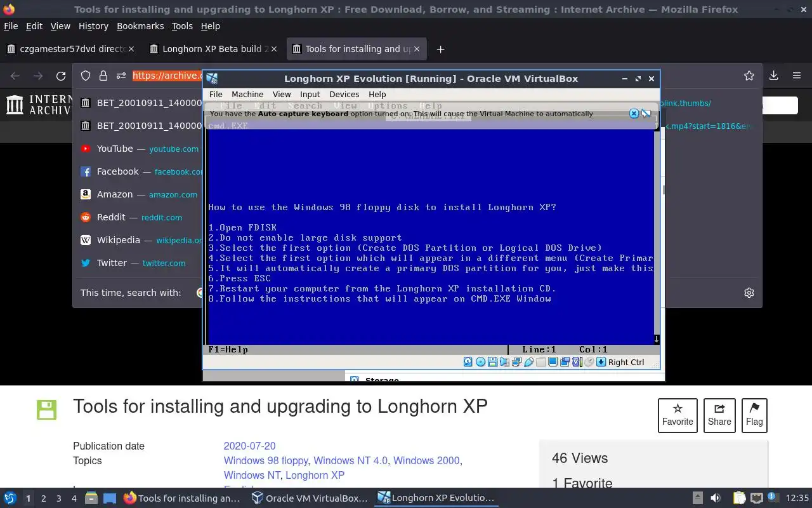Select the Wikipedia suggestion in dropdown
812x508 pixels.
tap(140, 240)
